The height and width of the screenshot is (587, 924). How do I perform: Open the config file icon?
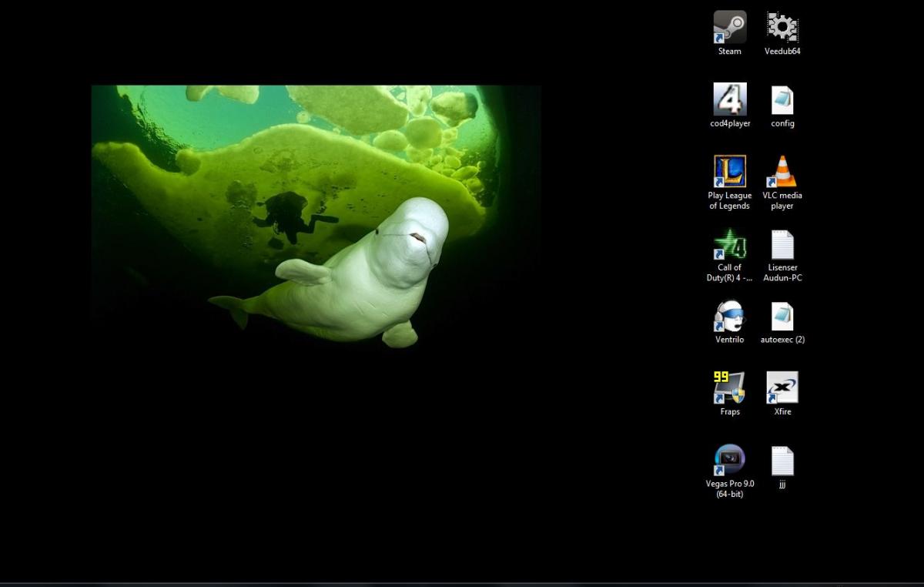pos(782,99)
